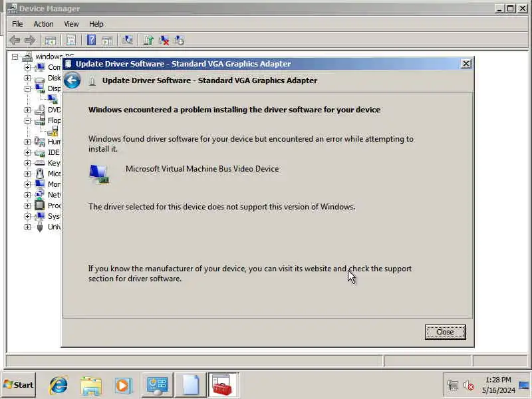Expand the IDE controllers tree node
Viewport: 532px width, 399px height.
click(x=27, y=152)
